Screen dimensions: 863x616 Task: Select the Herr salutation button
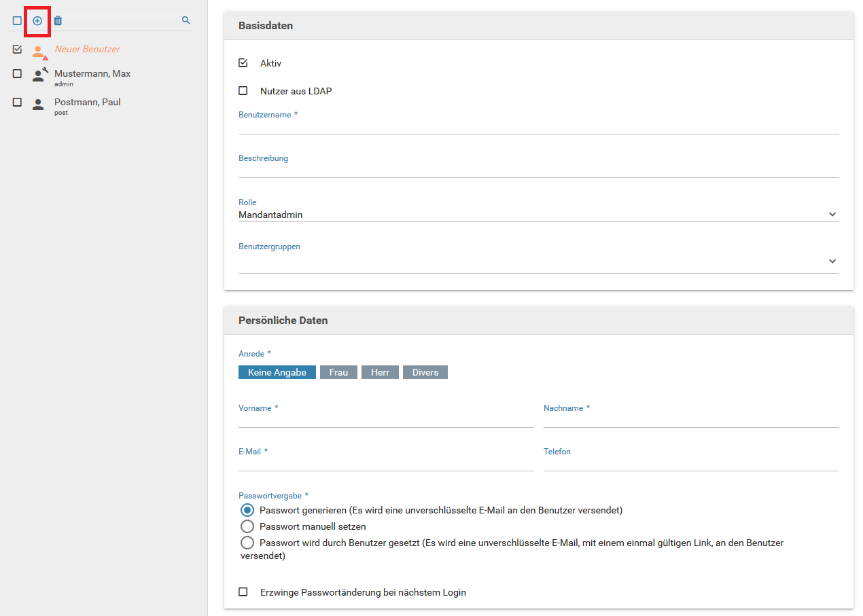point(380,372)
